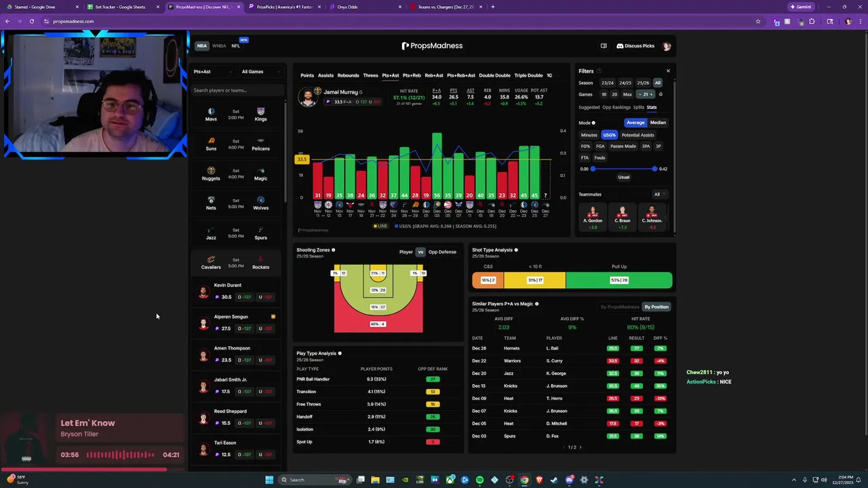Image resolution: width=868 pixels, height=488 pixels.
Task: Go to next page of similar players
Action: [580, 447]
